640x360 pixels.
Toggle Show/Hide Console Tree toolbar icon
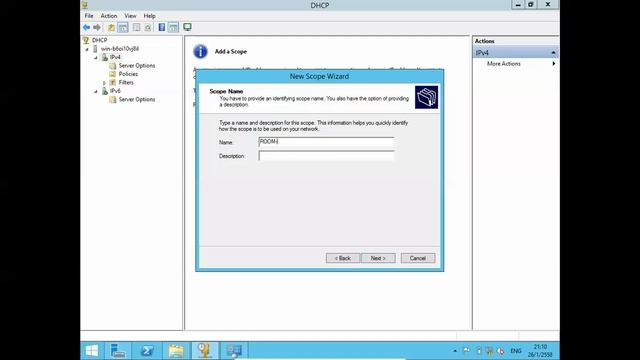pos(122,27)
